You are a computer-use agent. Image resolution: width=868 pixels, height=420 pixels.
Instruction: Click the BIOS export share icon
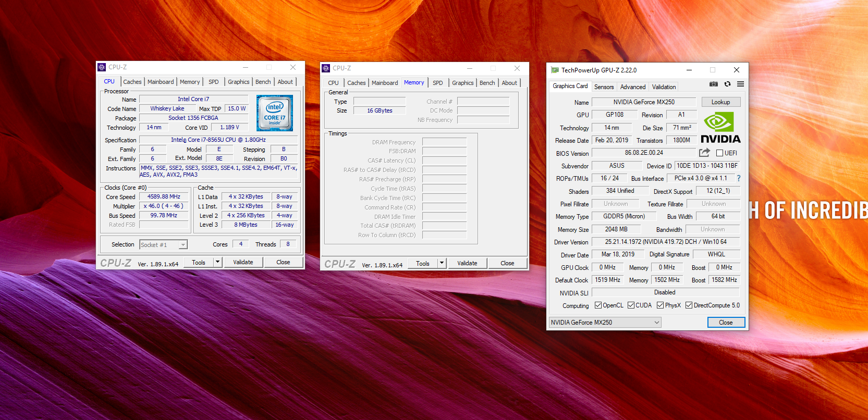(x=704, y=153)
